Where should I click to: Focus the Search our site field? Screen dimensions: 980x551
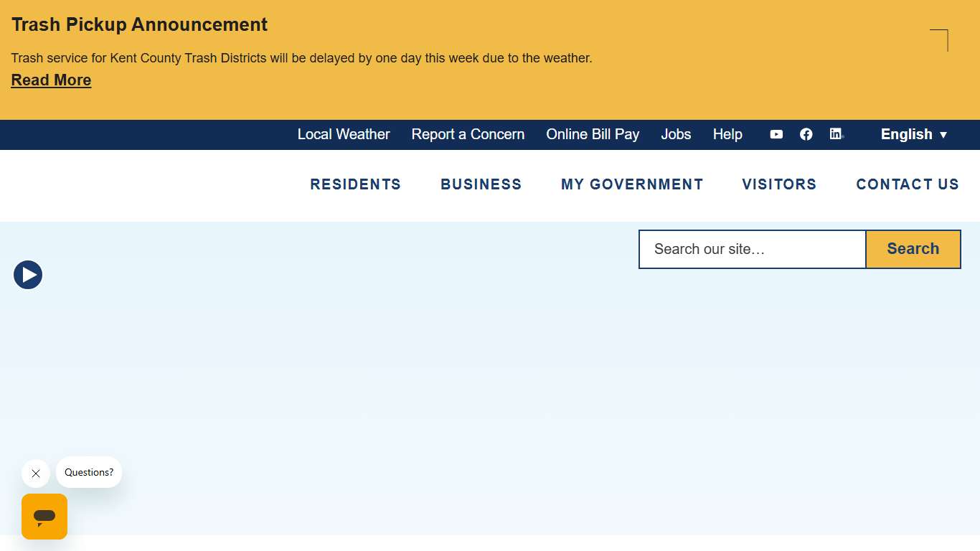tap(752, 249)
